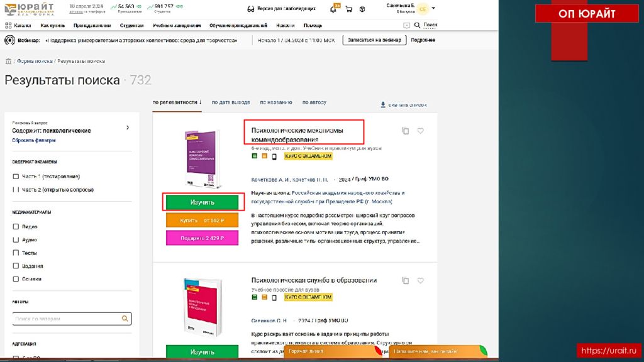Sort by по релевантности tab
Viewport: 644px width, 362px height.
click(177, 102)
